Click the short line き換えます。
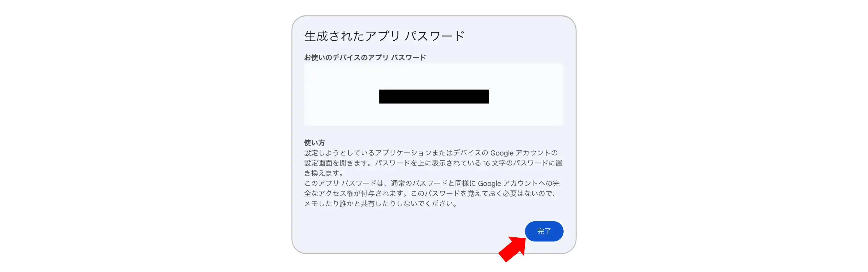The width and height of the screenshot is (868, 272). [324, 173]
